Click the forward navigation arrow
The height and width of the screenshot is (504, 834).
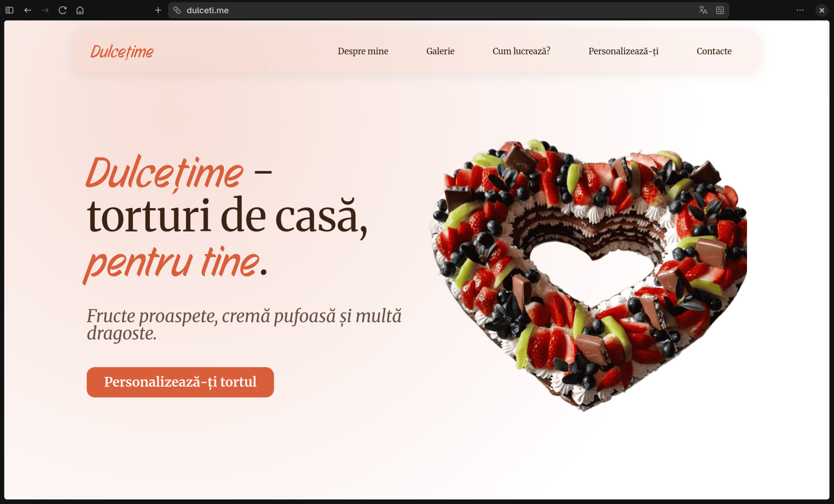coord(45,10)
